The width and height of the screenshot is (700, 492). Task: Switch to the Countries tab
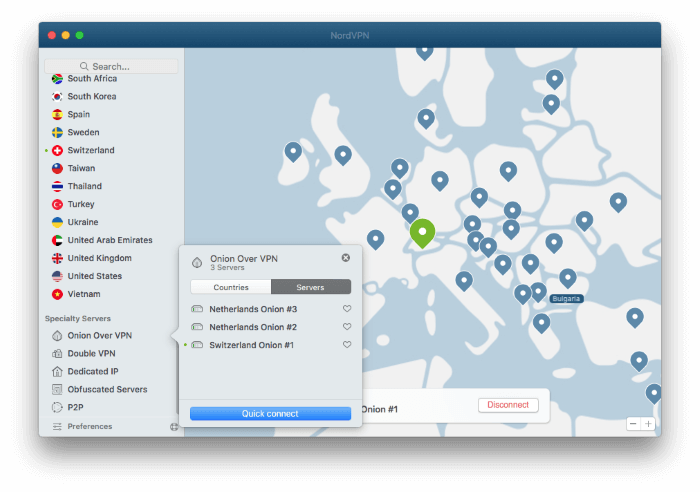point(231,287)
